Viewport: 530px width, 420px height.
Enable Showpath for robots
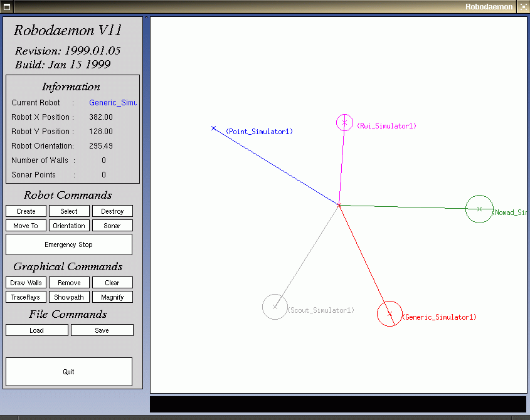click(69, 297)
